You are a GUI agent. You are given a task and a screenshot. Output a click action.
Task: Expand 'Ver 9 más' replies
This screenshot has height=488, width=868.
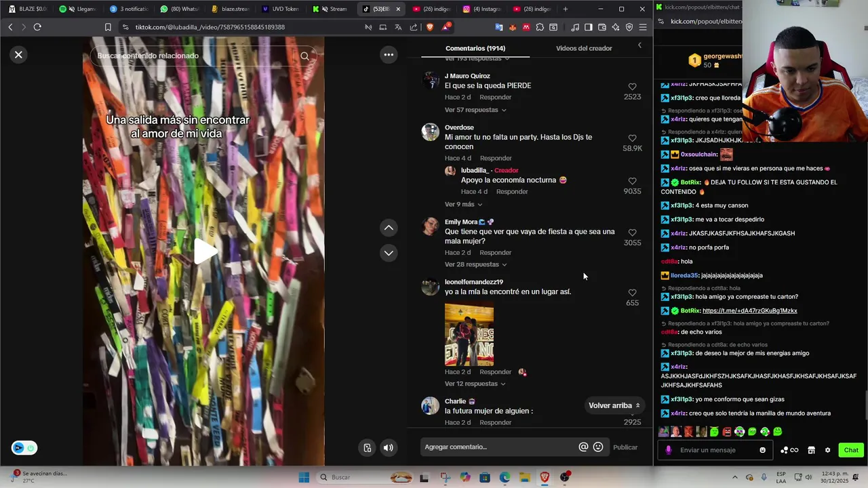point(463,204)
